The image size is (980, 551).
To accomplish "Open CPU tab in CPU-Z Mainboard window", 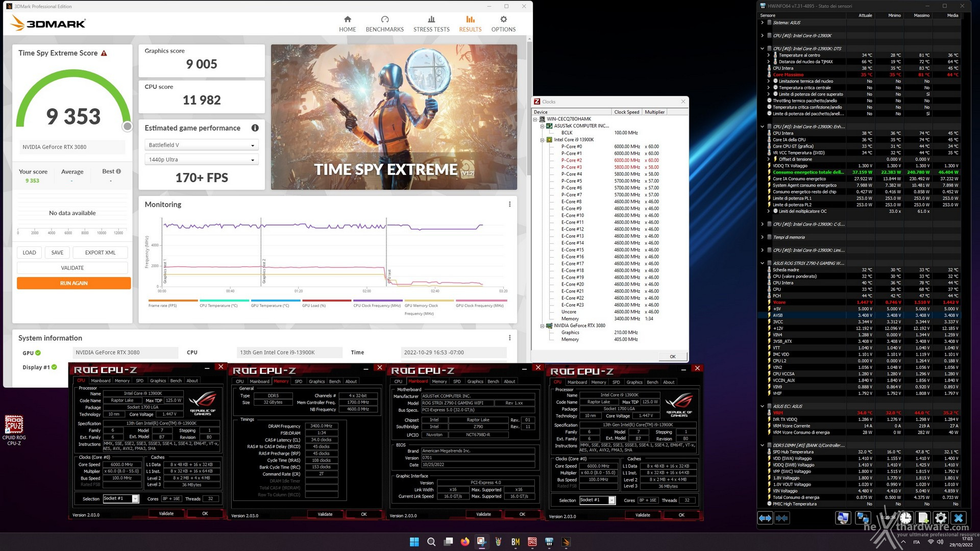I will (398, 382).
